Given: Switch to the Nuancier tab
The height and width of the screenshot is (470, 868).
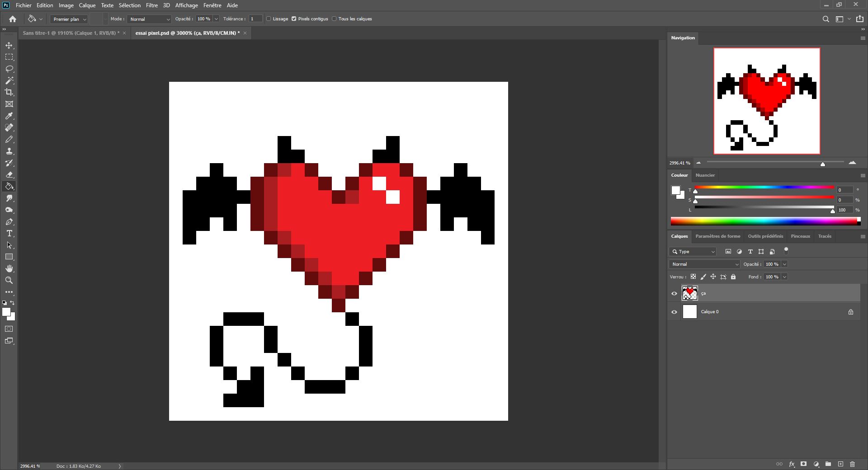Looking at the screenshot, I should coord(705,175).
